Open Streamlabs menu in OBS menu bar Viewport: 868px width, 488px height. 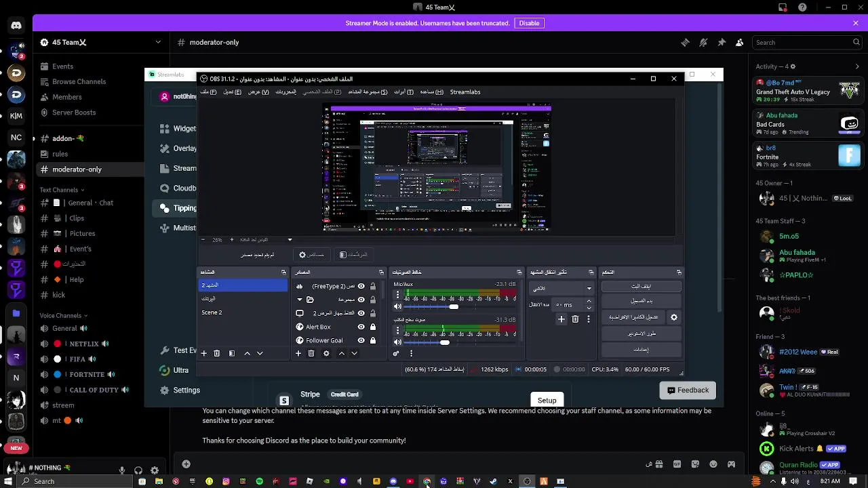pos(465,91)
